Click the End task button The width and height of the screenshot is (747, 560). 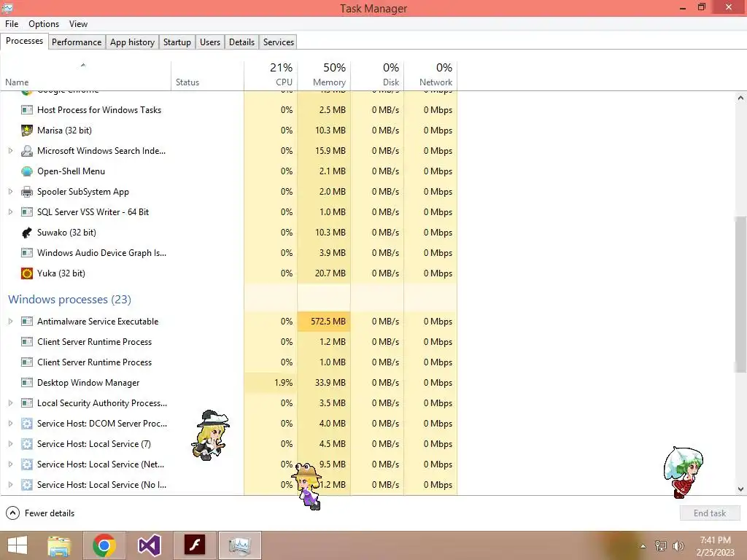point(709,513)
